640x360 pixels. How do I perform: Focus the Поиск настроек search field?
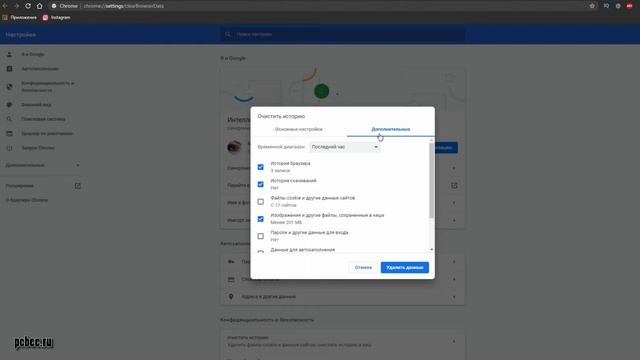pyautogui.click(x=342, y=34)
